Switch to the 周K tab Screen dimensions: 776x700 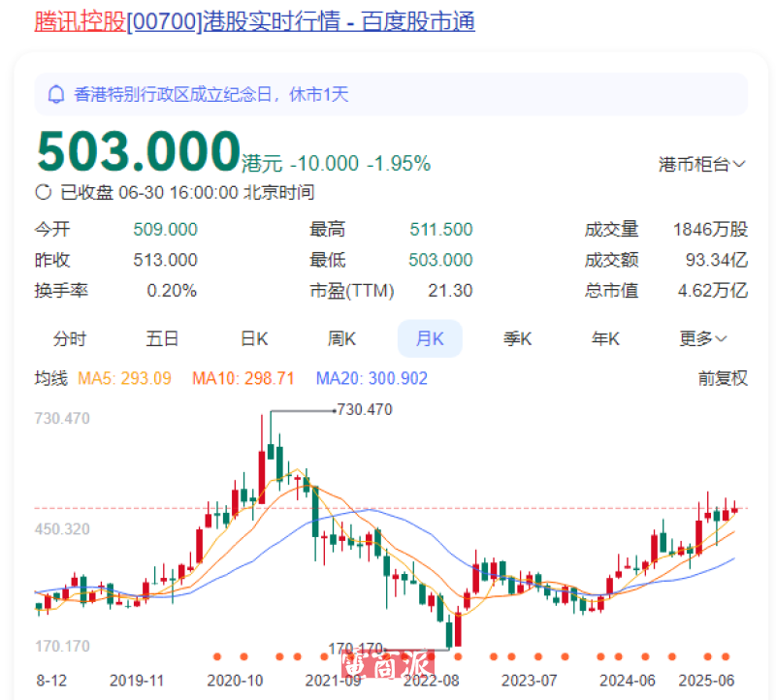(x=341, y=339)
